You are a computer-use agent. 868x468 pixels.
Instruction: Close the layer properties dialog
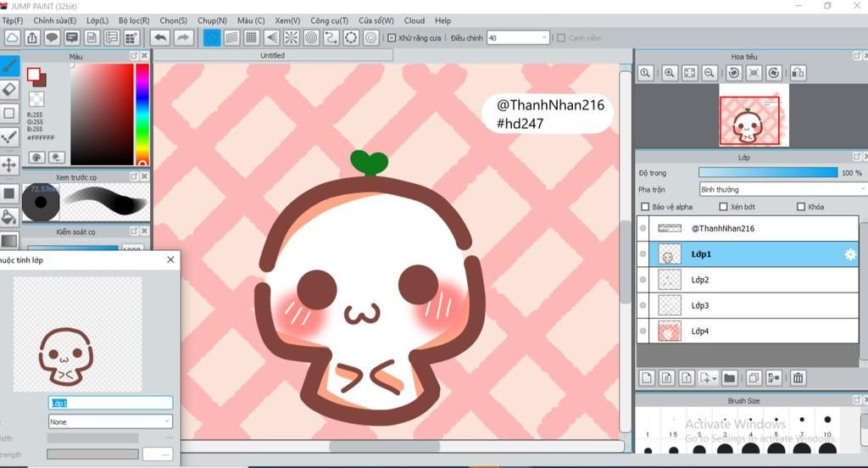click(170, 259)
